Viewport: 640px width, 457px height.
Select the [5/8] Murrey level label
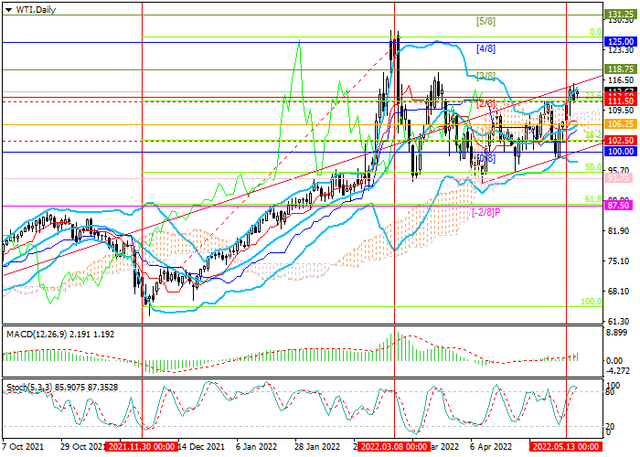(x=487, y=21)
